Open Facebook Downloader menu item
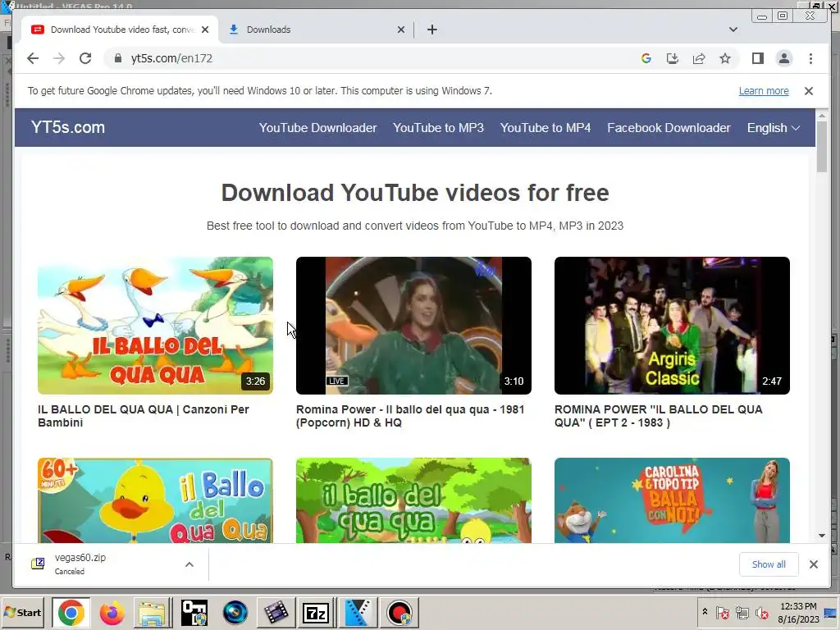 coord(669,128)
